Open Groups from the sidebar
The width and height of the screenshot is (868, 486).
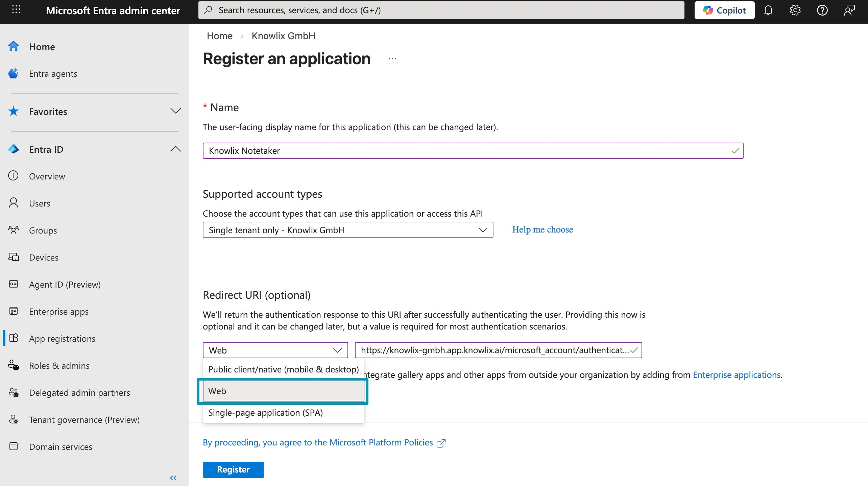tap(43, 230)
